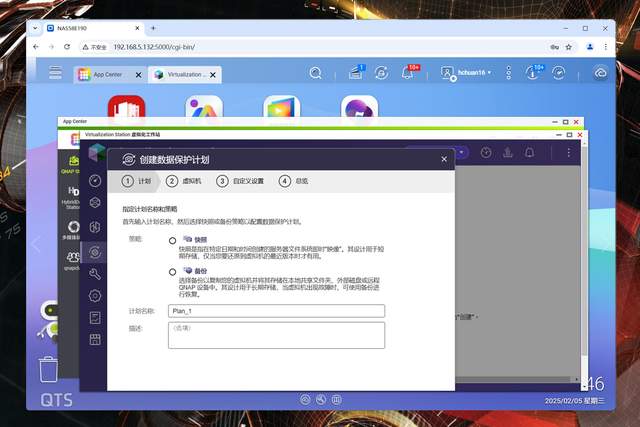Click the password key icon in address bar

(x=554, y=47)
